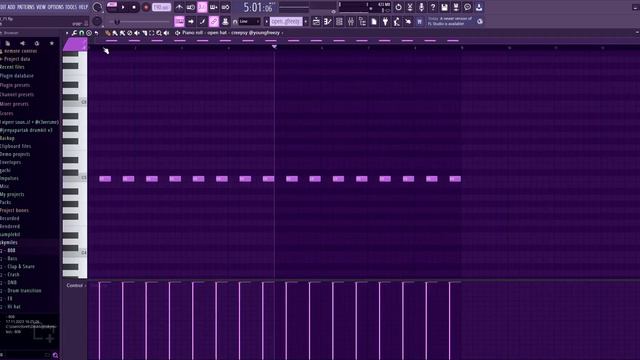Screen dimensions: 640x360
Task: Open the Control lane selector
Action: click(x=76, y=285)
